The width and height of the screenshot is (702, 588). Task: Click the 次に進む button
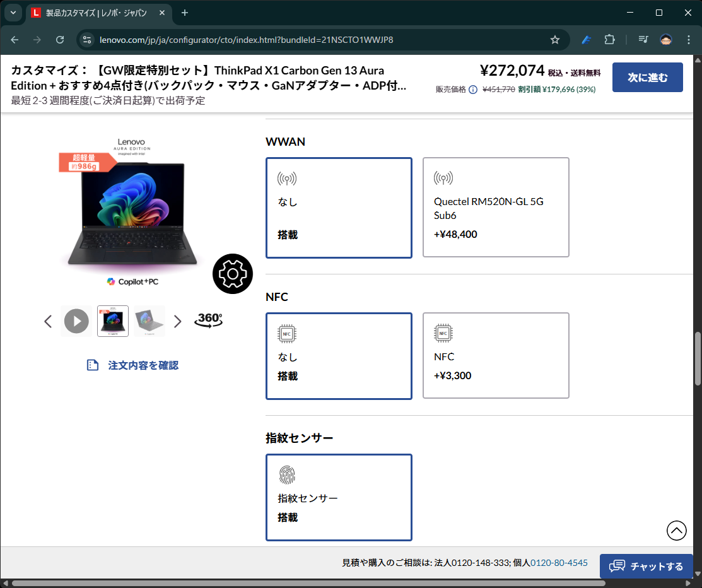(x=647, y=78)
